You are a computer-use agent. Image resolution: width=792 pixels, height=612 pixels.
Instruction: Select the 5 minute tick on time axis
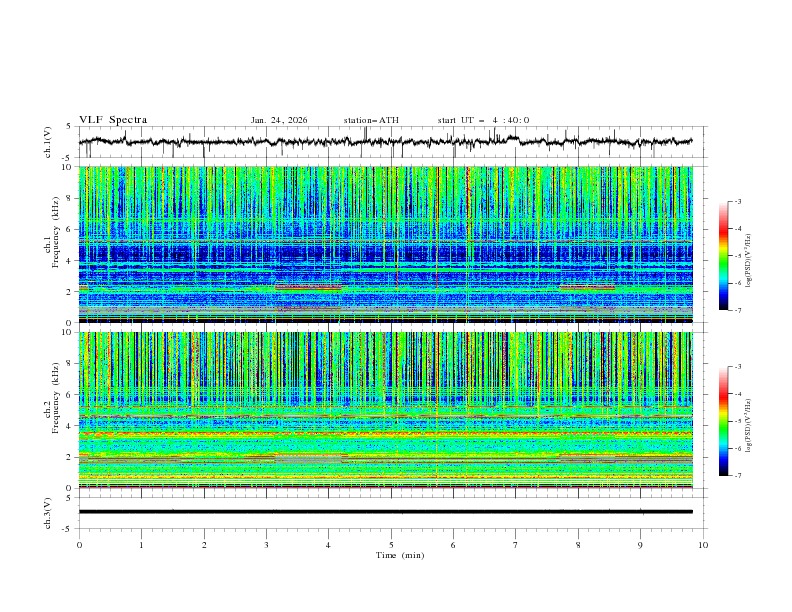pos(391,545)
